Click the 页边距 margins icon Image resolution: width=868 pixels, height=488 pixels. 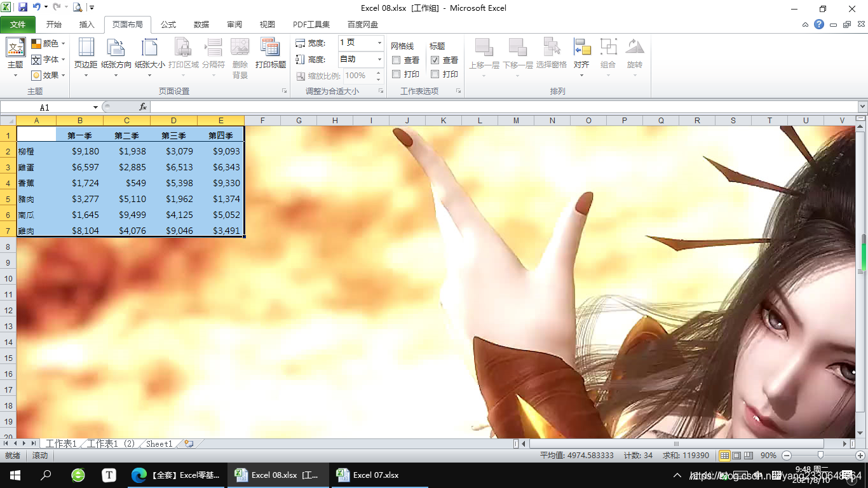point(86,48)
